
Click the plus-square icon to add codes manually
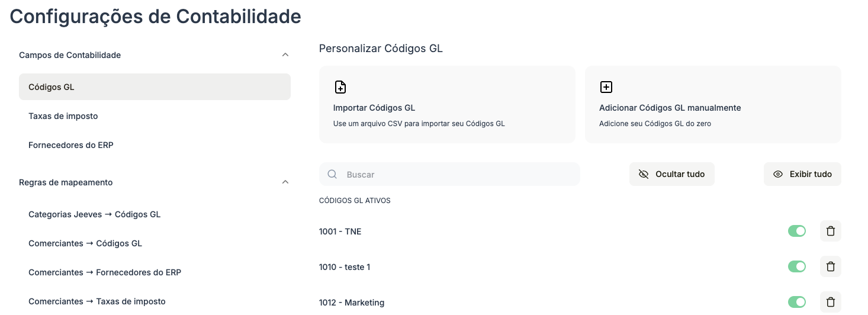(x=606, y=88)
